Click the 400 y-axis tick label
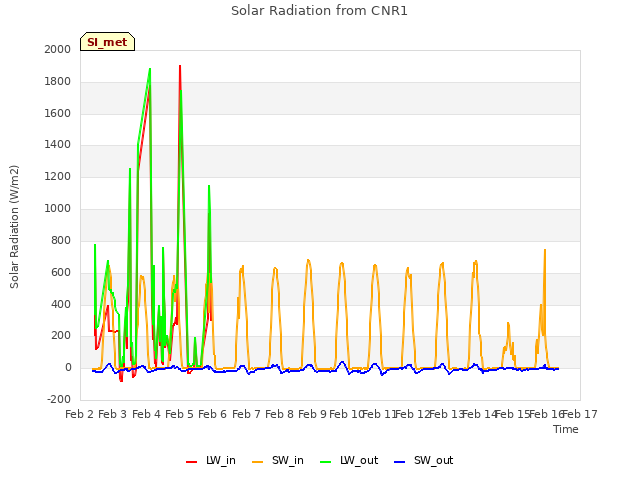Image resolution: width=640 pixels, height=480 pixels. [61, 304]
